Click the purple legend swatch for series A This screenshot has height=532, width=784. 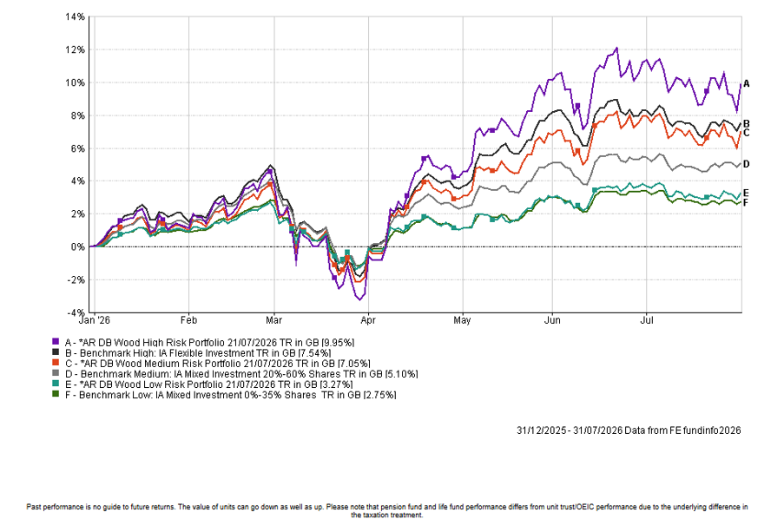[56, 341]
